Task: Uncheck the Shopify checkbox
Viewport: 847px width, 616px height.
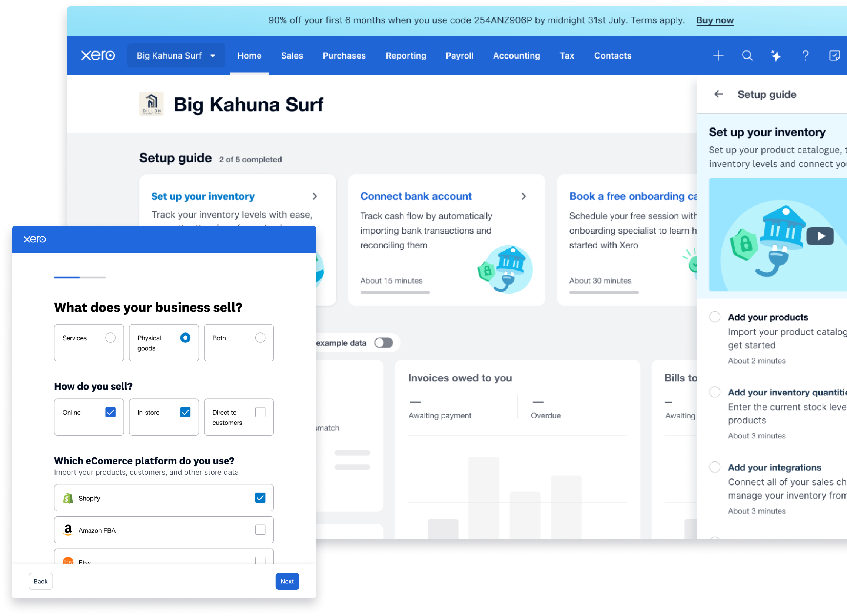Action: tap(260, 498)
